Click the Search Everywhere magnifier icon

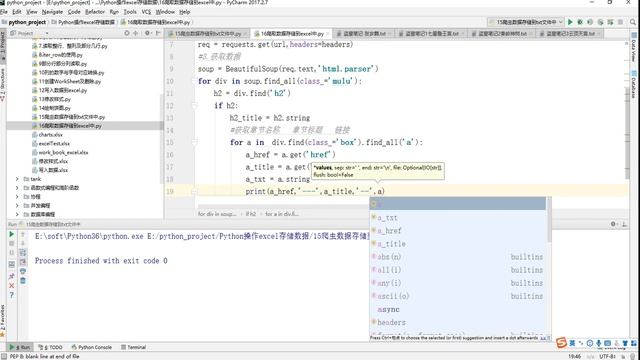[x=633, y=22]
